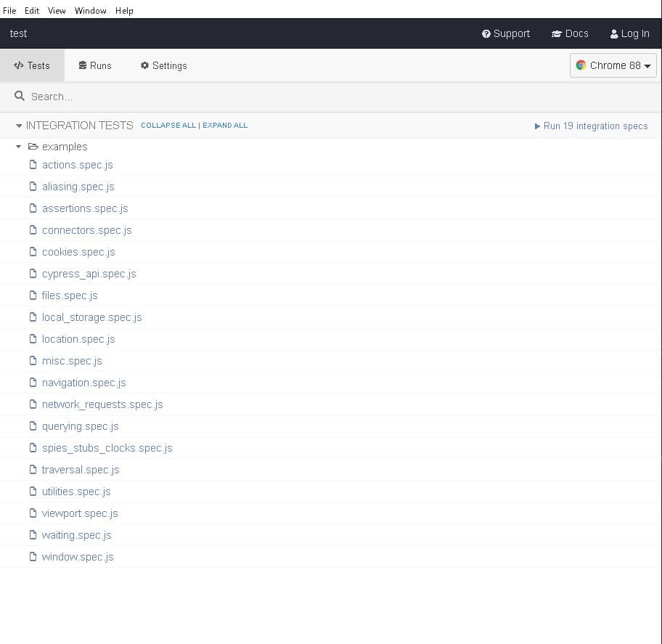The width and height of the screenshot is (662, 644).
Task: Click the search magnifier icon
Action: coord(20,96)
